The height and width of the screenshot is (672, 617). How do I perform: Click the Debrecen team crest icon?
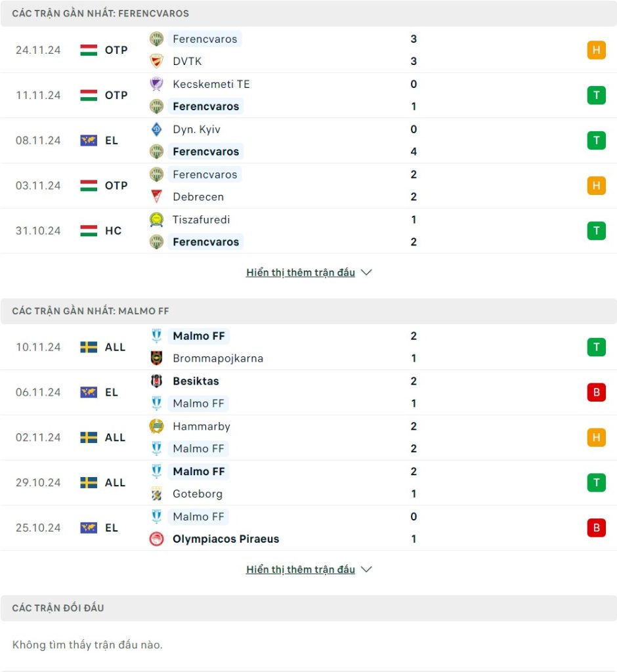click(156, 197)
